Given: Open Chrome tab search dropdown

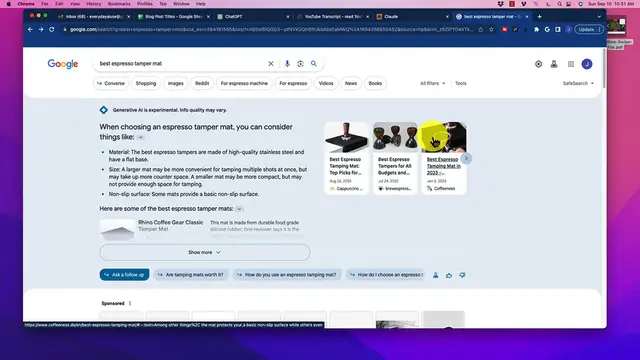Looking at the screenshot, I should pos(599,17).
